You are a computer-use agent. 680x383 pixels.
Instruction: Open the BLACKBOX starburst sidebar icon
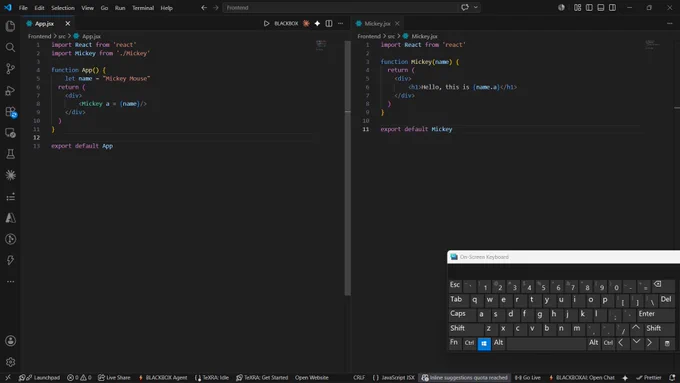pos(10,175)
